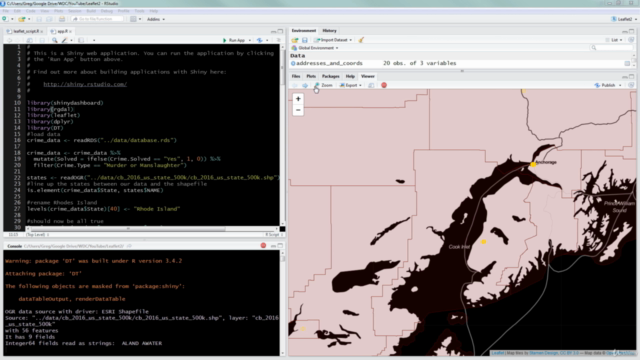Click the editor horizontal scrollbar
Viewport: 640px width, 360px height.
click(153, 229)
